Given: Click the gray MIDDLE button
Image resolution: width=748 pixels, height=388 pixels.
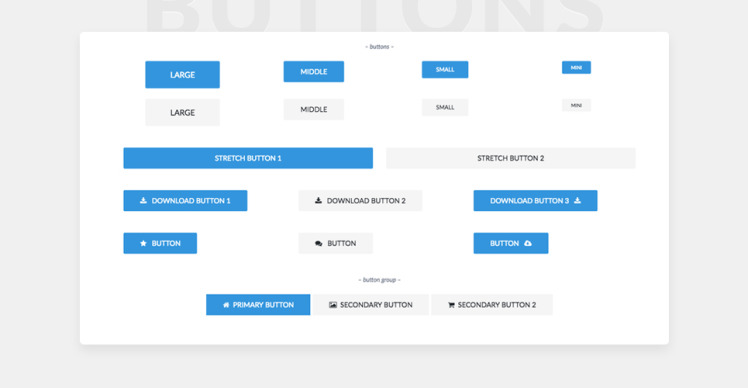Looking at the screenshot, I should (x=314, y=109).
